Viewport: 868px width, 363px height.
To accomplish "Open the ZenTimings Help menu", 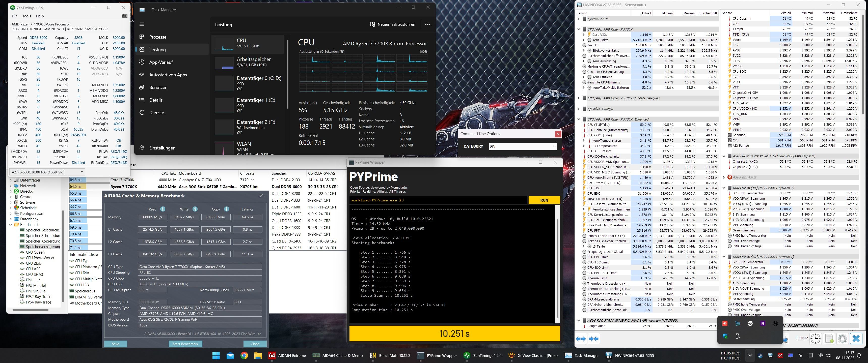I will (x=40, y=16).
